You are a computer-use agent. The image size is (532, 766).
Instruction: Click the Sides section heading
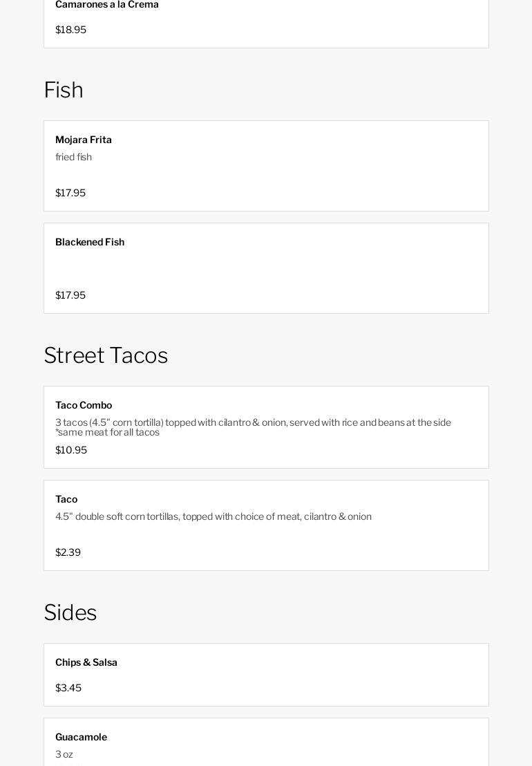tap(70, 613)
